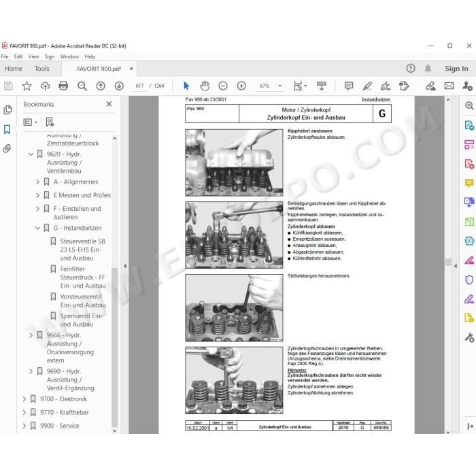Click the Sign In button

[456, 69]
